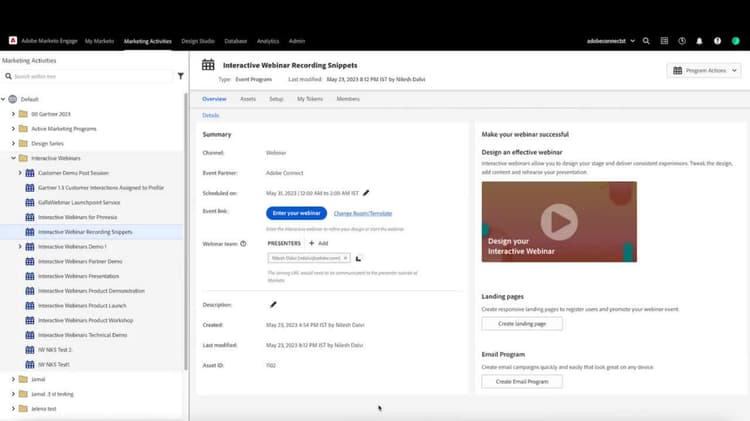Edit the scheduled date pencil icon
The width and height of the screenshot is (750, 421).
pyautogui.click(x=366, y=193)
